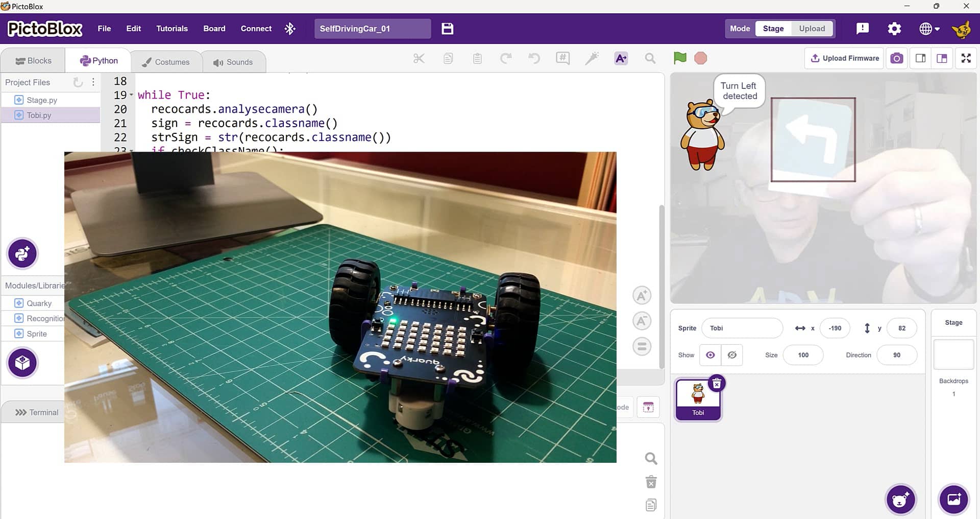The width and height of the screenshot is (980, 519).
Task: Click the terminal search magnifier icon
Action: (651, 458)
